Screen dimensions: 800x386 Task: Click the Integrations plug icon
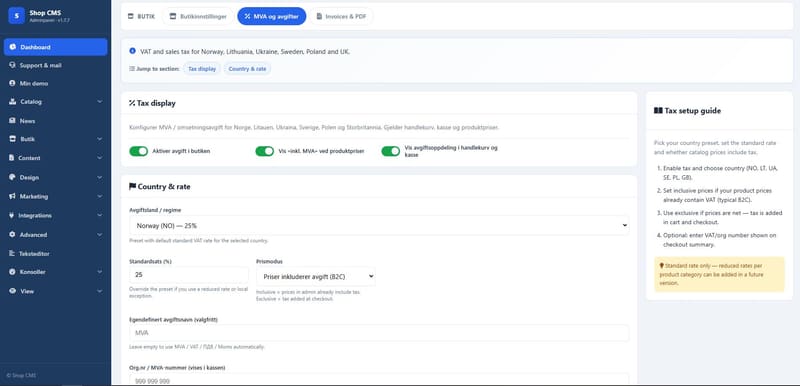click(x=12, y=216)
